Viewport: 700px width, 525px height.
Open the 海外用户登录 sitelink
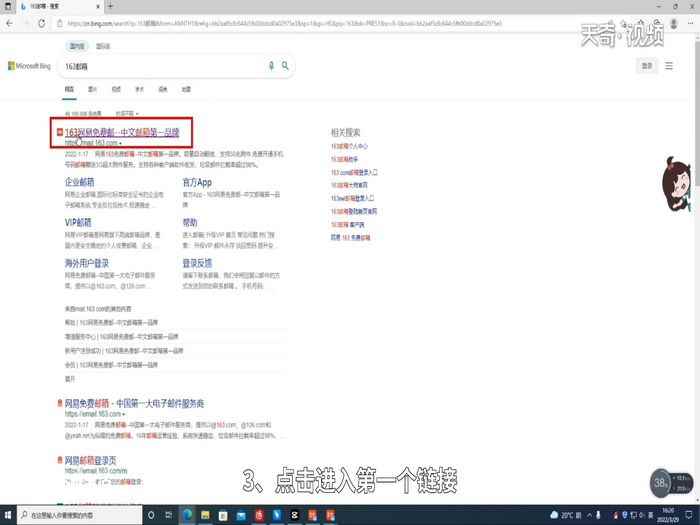[87, 263]
